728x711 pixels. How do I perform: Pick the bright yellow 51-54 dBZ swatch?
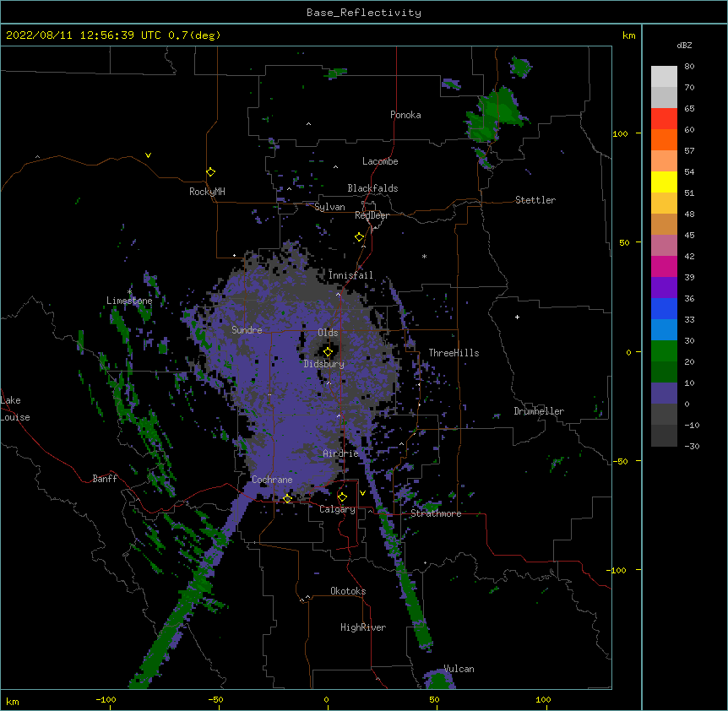pyautogui.click(x=664, y=182)
